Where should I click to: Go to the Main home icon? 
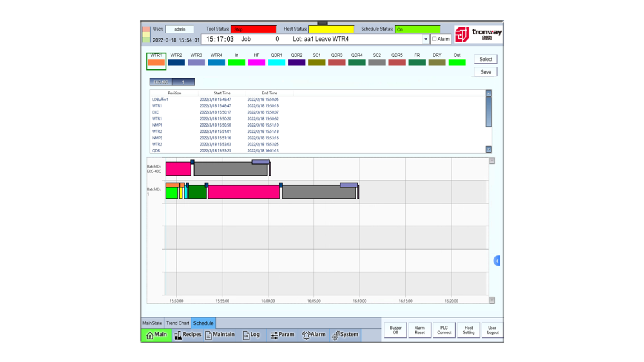[x=150, y=335]
